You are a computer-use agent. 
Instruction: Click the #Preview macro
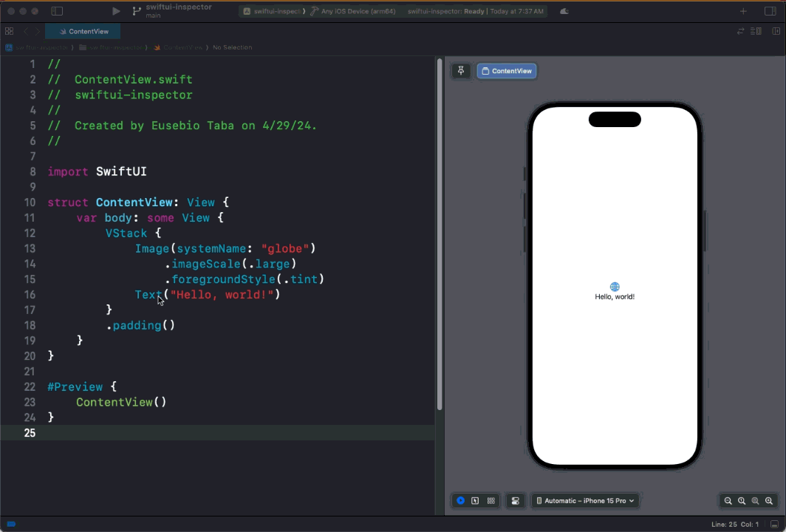[75, 386]
